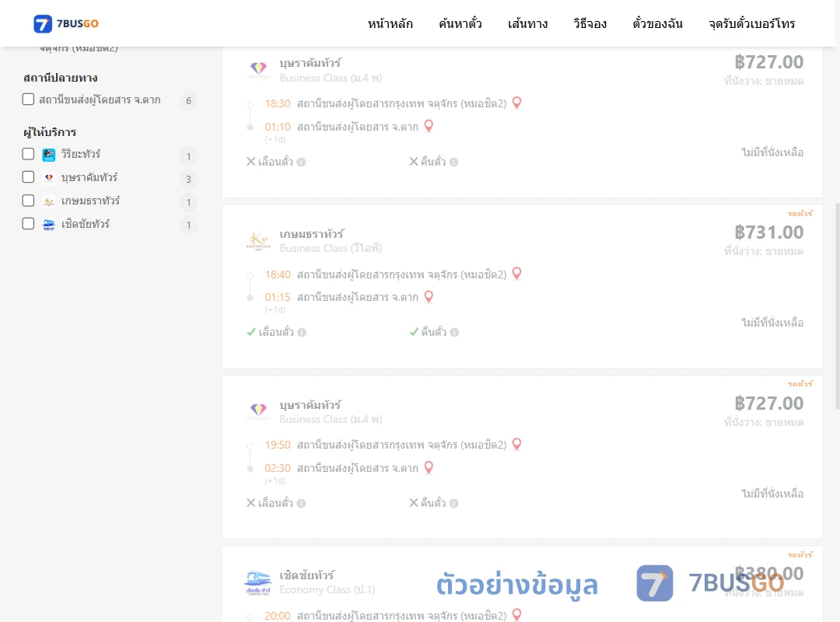The image size is (840, 622).
Task: Click the ฿731.00 price of เกษมธราทัวร์
Action: coord(768,232)
